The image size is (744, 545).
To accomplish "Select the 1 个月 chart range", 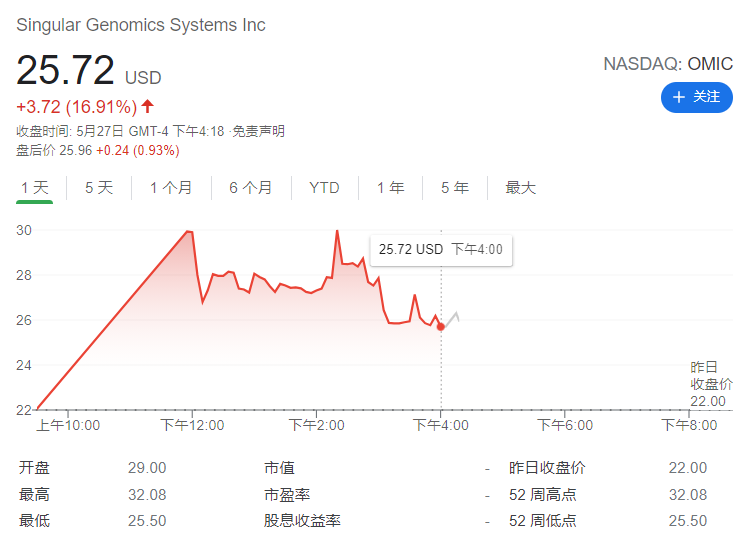I will tap(171, 188).
